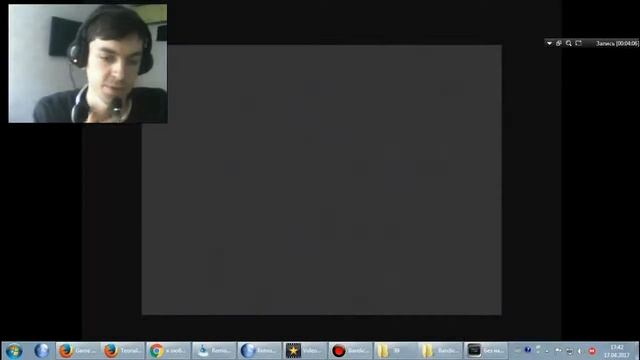Open the joystick-icon taskbar application
This screenshot has height=360, width=640.
point(214,351)
